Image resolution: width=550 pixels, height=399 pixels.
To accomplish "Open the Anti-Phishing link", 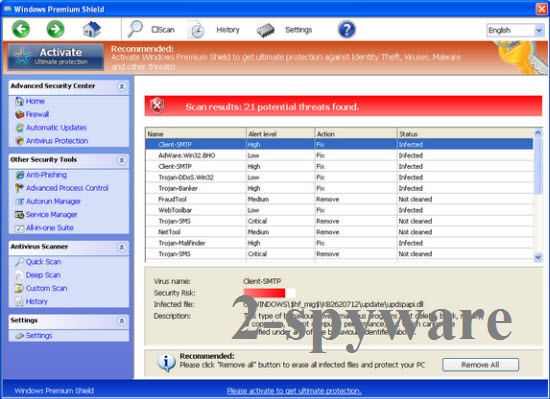I will tap(46, 175).
